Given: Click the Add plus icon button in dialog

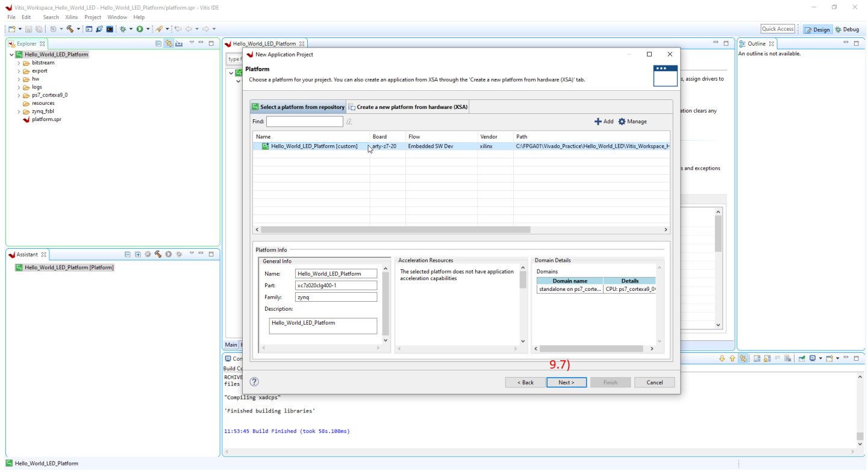Looking at the screenshot, I should click(x=604, y=122).
